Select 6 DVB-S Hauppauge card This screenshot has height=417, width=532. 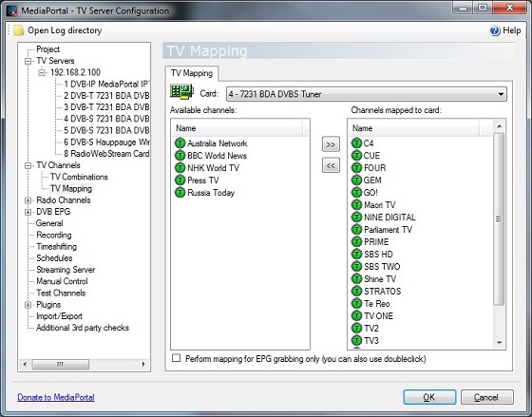106,142
